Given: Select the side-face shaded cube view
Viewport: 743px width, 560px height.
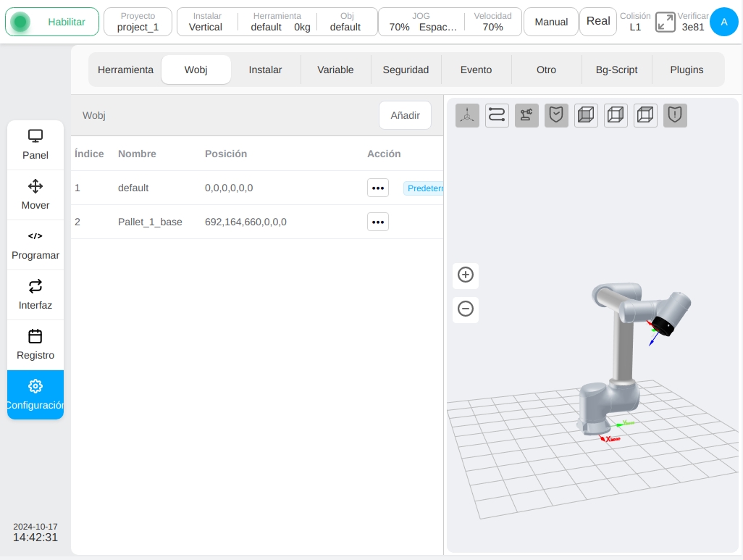Looking at the screenshot, I should pos(616,115).
